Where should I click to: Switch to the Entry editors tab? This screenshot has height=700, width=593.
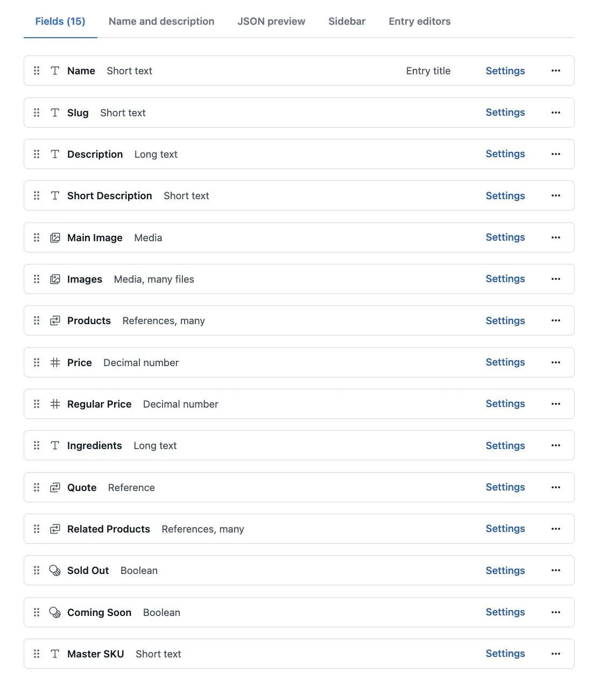pyautogui.click(x=420, y=22)
